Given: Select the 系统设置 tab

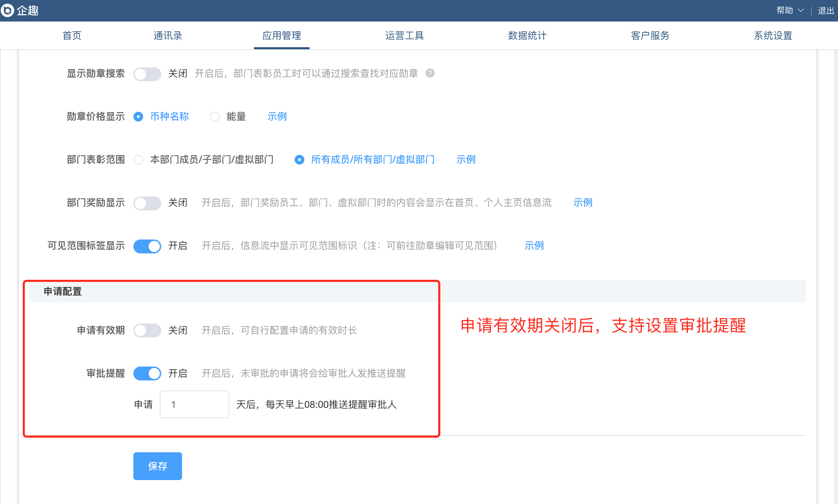Looking at the screenshot, I should [773, 35].
